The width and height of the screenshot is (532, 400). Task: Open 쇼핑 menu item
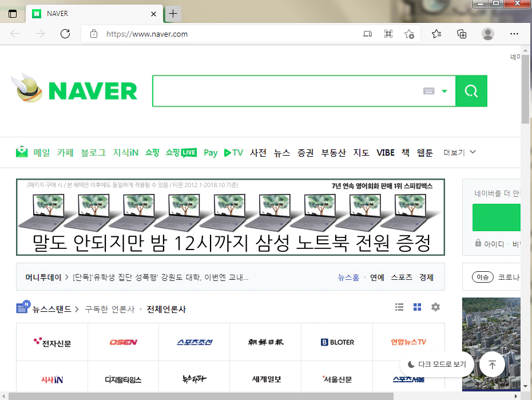tap(152, 153)
